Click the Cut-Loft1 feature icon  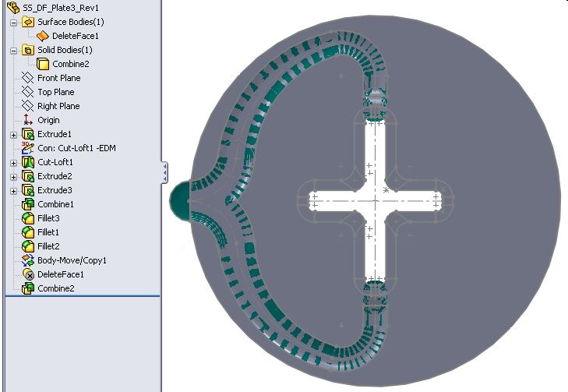(x=28, y=162)
